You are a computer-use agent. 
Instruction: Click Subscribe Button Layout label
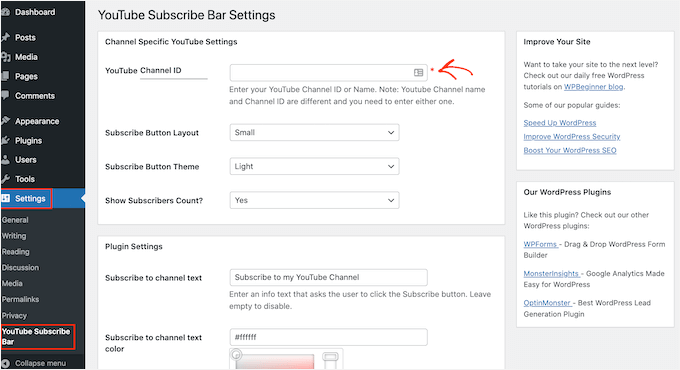point(152,133)
